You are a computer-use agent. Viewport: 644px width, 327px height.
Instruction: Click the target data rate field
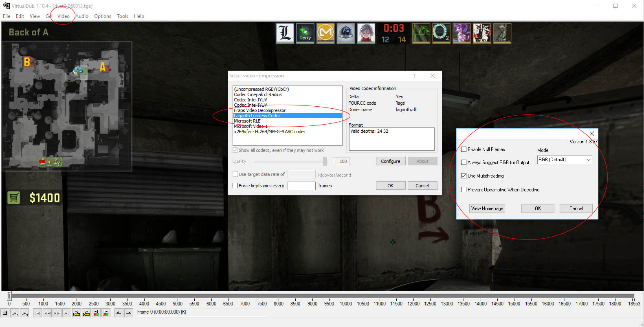301,174
